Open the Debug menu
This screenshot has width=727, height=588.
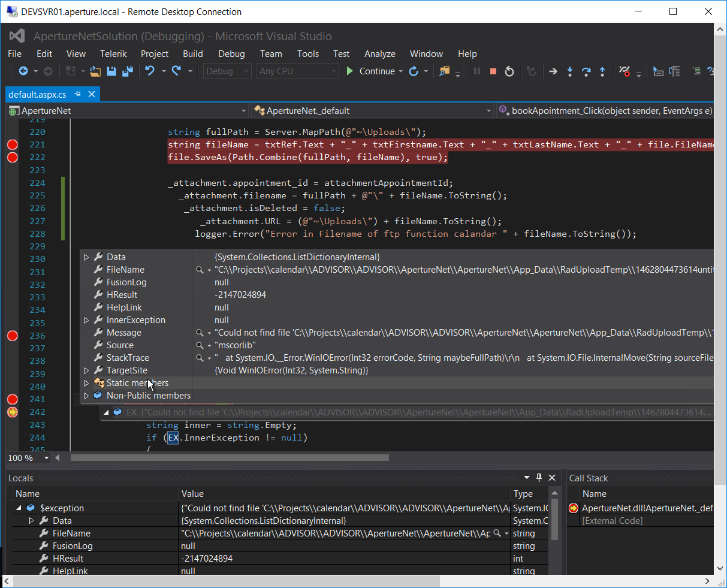pyautogui.click(x=231, y=54)
